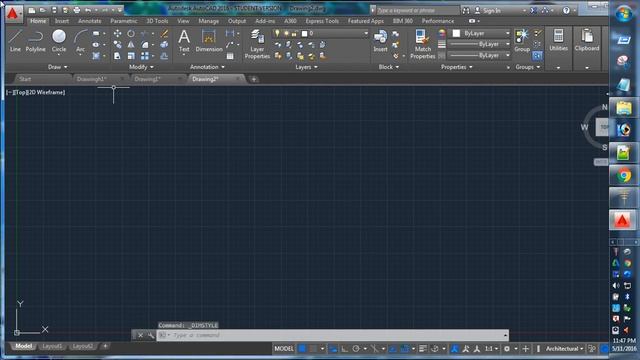Screen dimensions: 640x360
Task: Switch to the Manage ribbon tab
Action: [209, 21]
